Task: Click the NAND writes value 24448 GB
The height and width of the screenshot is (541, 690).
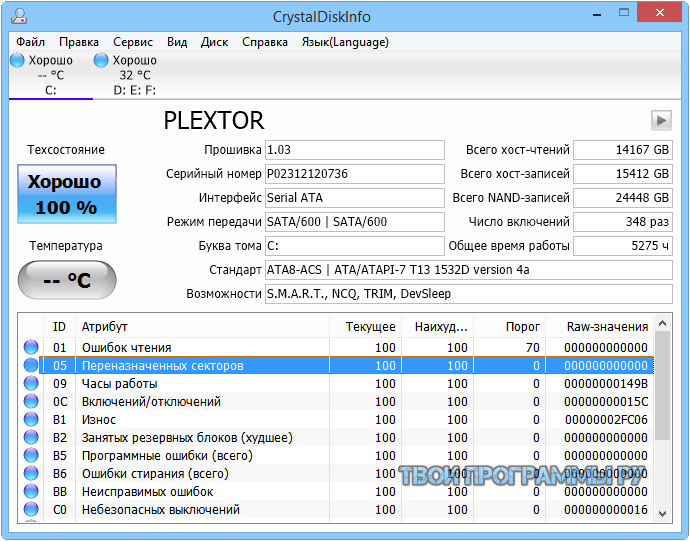Action: tap(623, 198)
